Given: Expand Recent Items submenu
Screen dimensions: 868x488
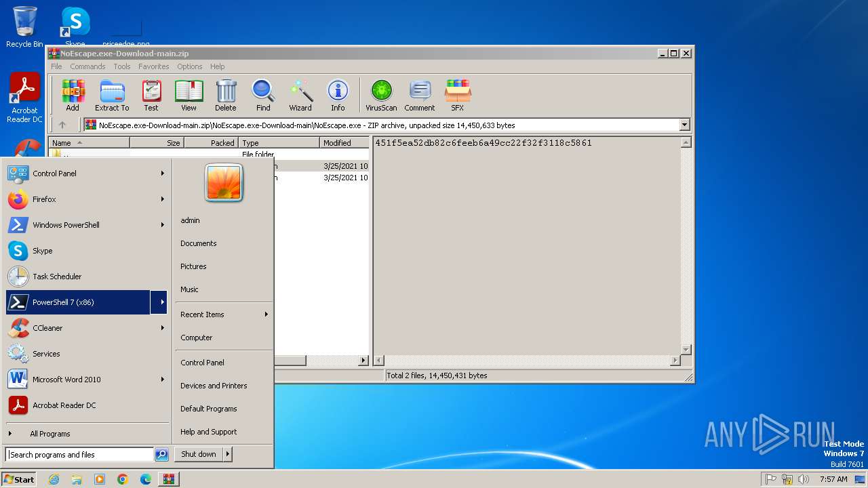Looking at the screenshot, I should pos(224,314).
